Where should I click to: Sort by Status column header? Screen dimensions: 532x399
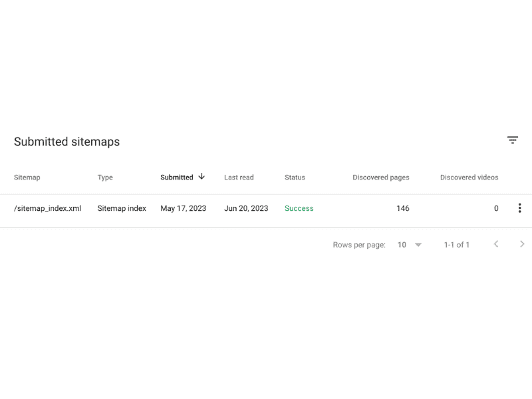tap(295, 178)
